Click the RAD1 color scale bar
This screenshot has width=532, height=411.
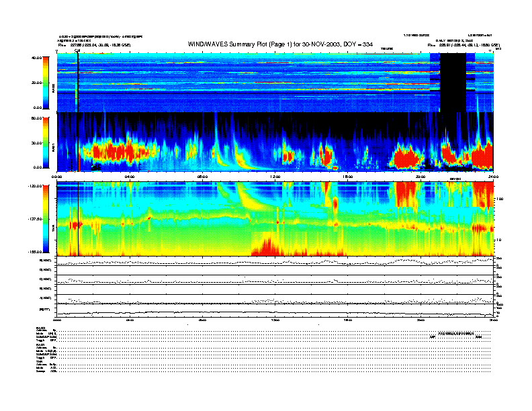[46, 142]
